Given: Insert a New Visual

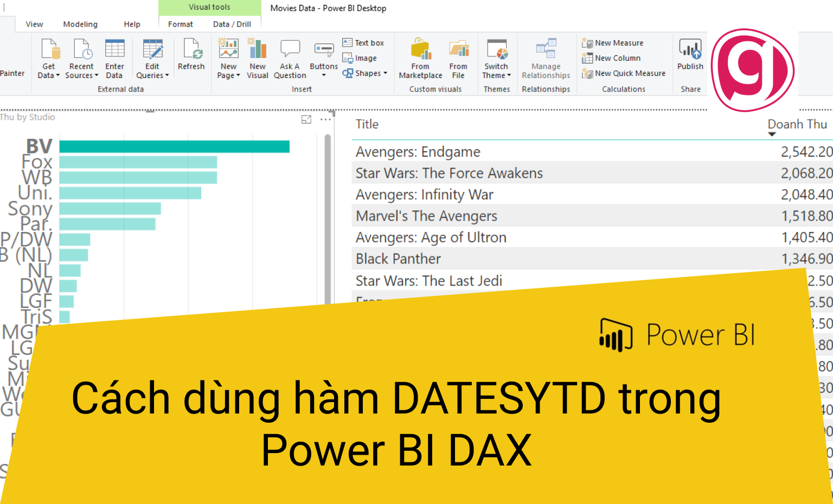Looking at the screenshot, I should click(258, 59).
